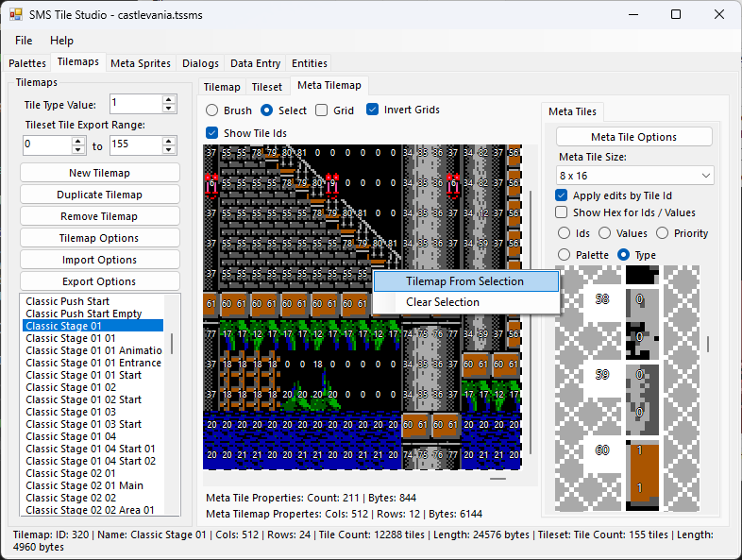This screenshot has width=742, height=560.
Task: Select the Classic Stage 01 tilemap
Action: pos(93,326)
